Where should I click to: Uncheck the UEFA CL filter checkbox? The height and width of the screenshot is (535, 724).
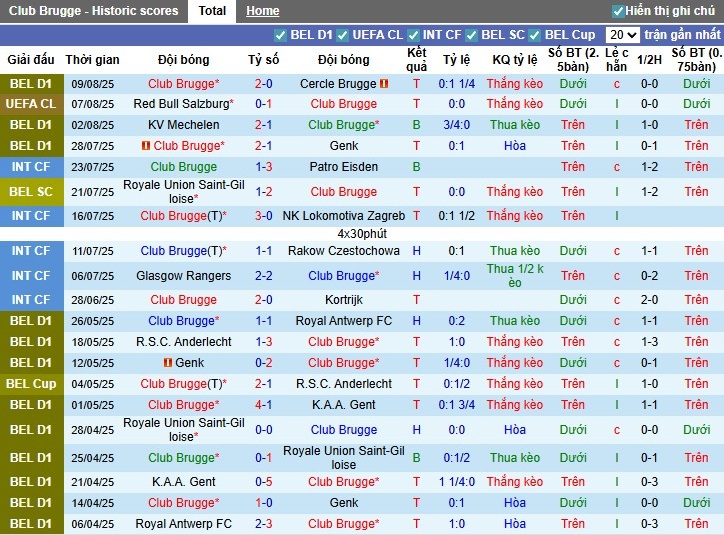[342, 35]
